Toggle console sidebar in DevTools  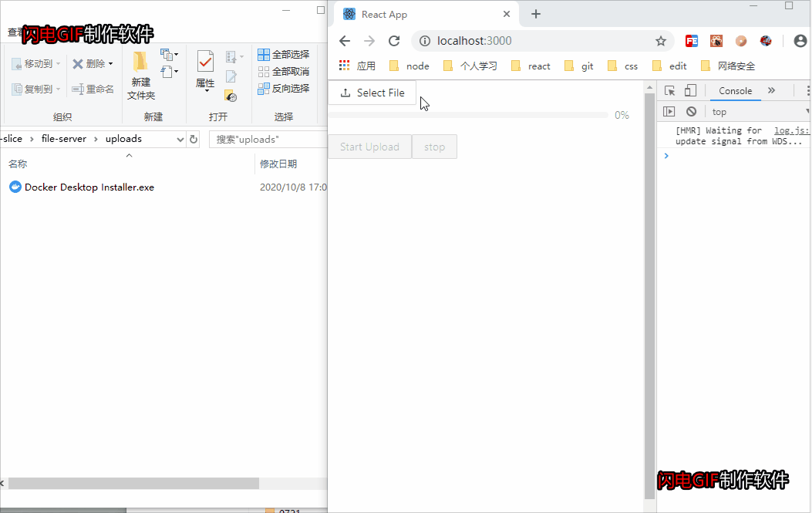[x=669, y=111]
